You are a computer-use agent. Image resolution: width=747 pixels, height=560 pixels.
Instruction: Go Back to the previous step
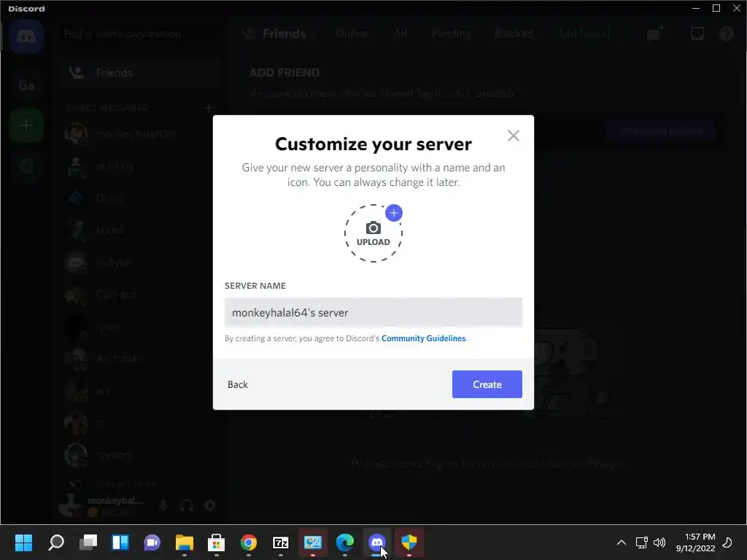point(237,384)
